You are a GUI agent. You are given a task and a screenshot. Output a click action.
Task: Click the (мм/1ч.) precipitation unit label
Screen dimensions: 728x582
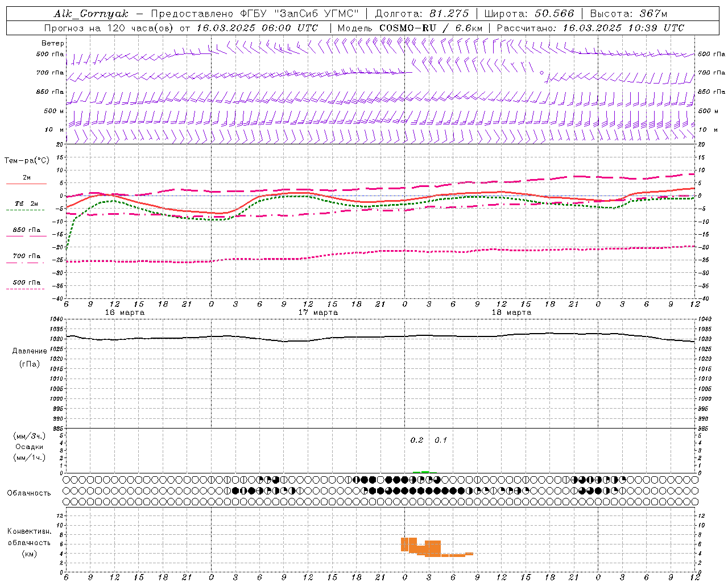(30, 458)
